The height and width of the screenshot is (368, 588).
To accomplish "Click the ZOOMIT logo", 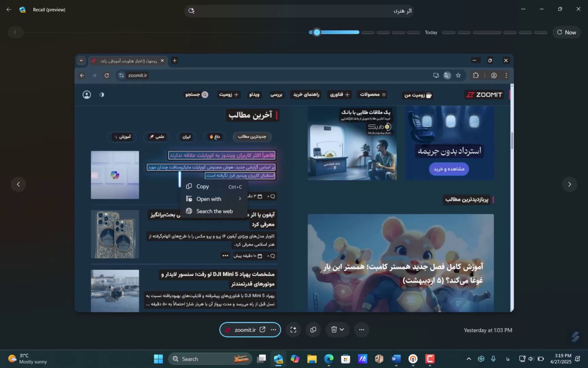I will pyautogui.click(x=484, y=94).
